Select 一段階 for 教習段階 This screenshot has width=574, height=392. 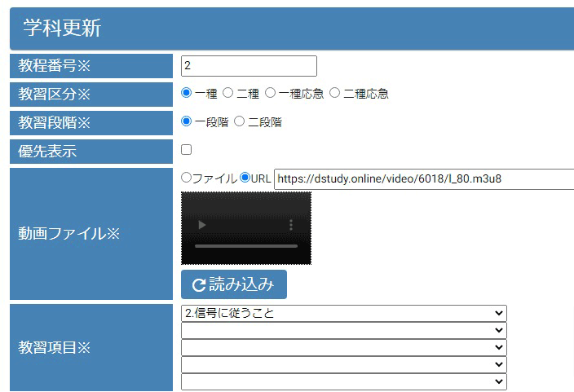pyautogui.click(x=187, y=121)
